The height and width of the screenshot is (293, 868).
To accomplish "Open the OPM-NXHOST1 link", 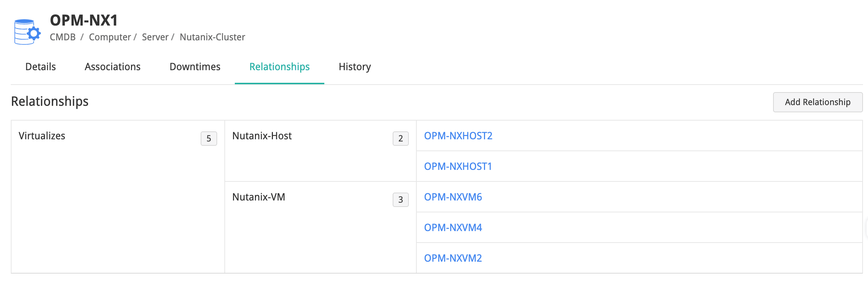I will (x=457, y=167).
